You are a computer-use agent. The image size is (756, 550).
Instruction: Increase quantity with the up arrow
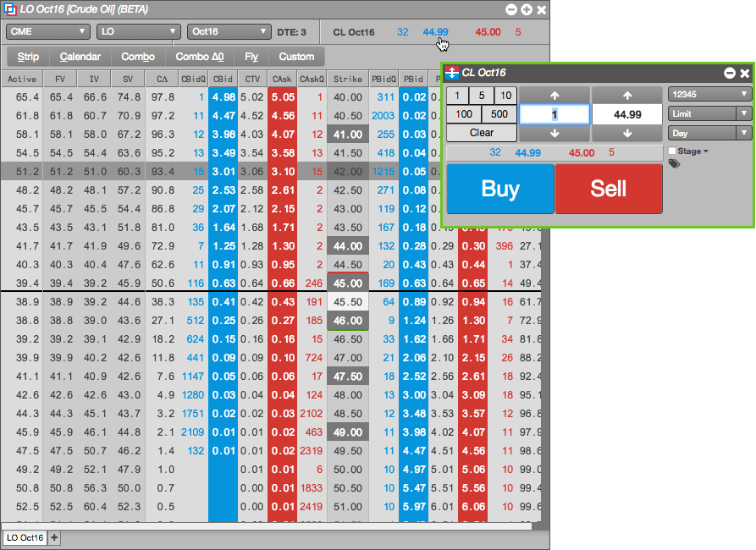pos(555,96)
